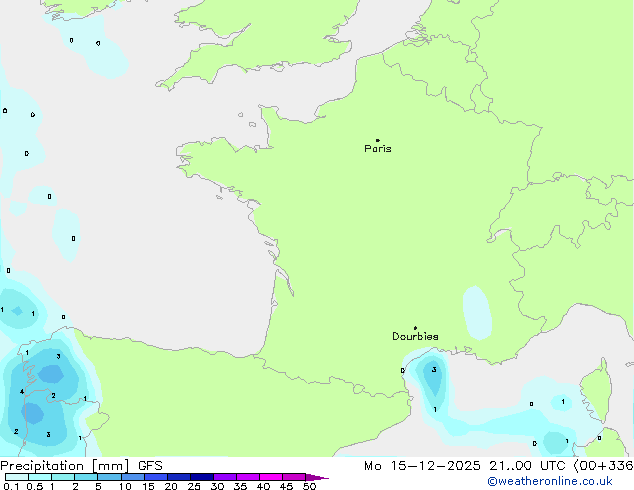Select the Paris city label

(378, 149)
